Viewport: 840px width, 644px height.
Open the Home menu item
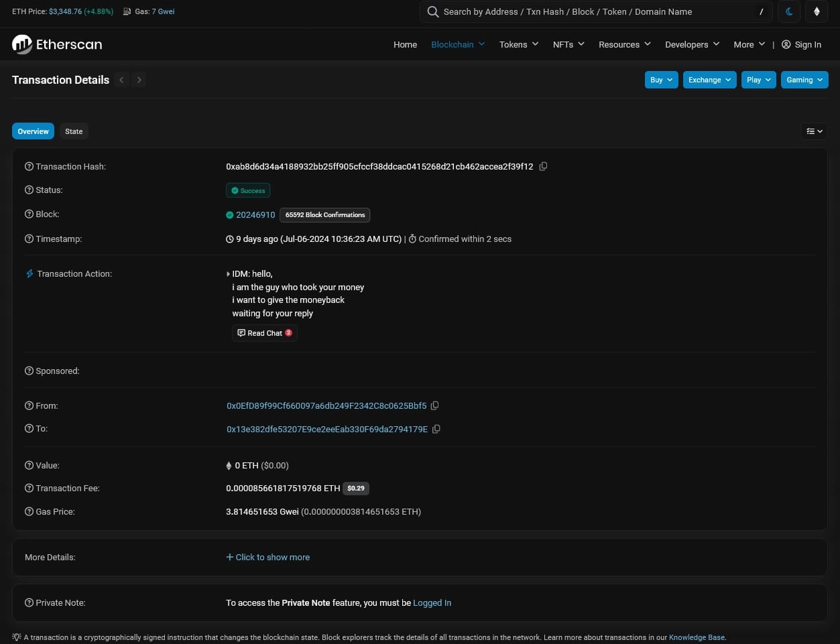tap(405, 44)
